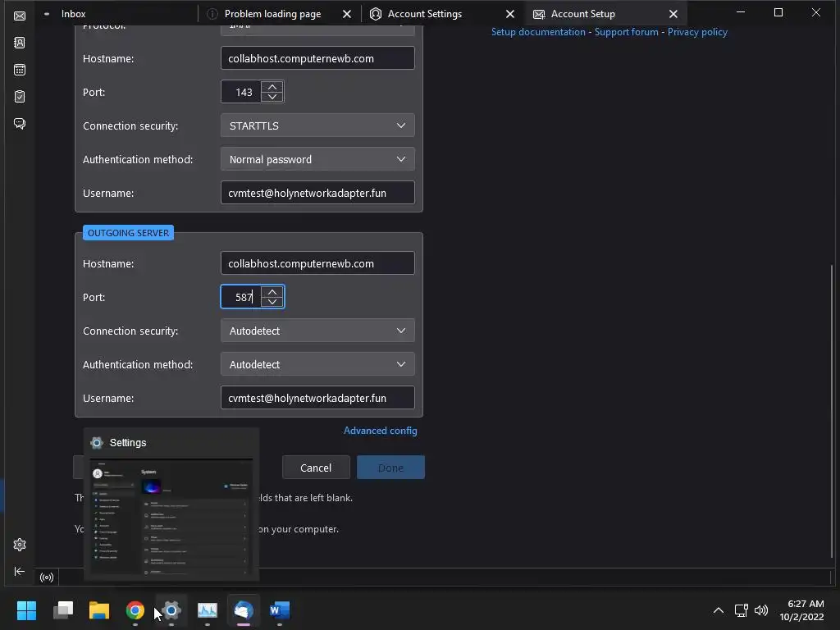Open File Explorer from the taskbar

99,610
